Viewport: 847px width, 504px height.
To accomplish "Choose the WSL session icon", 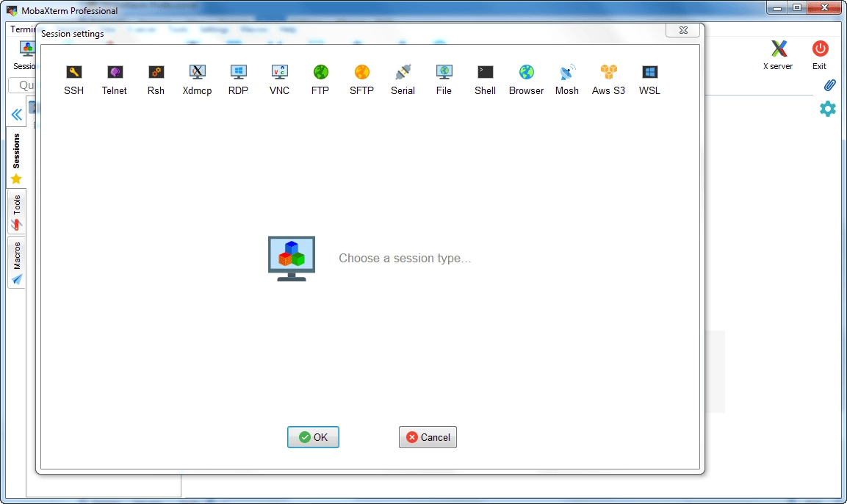I will coord(650,80).
